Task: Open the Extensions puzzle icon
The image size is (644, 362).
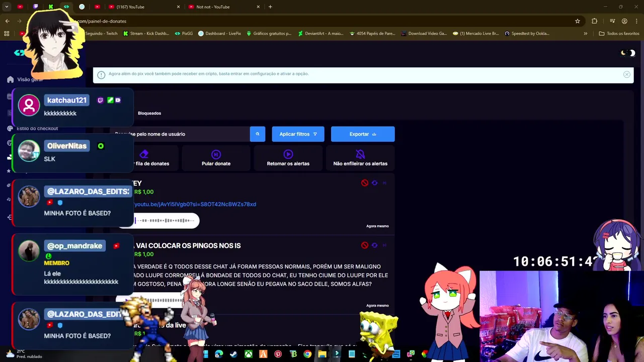Action: click(595, 21)
